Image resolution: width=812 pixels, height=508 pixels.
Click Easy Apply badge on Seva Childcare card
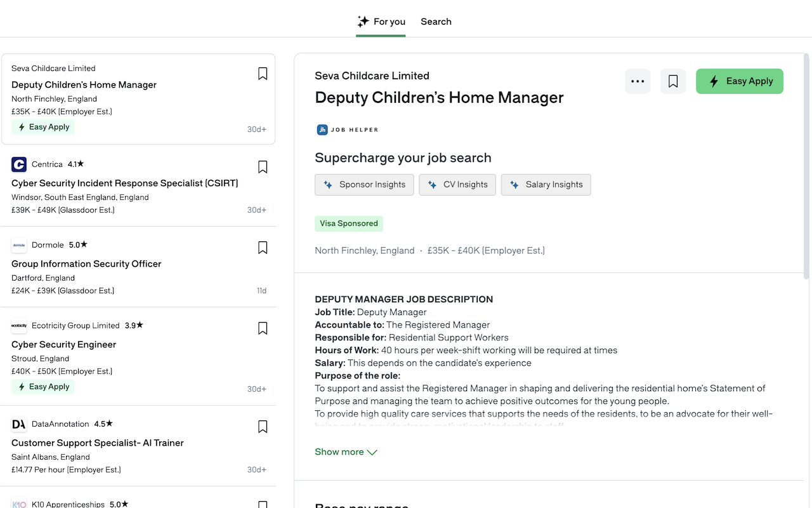tap(43, 127)
